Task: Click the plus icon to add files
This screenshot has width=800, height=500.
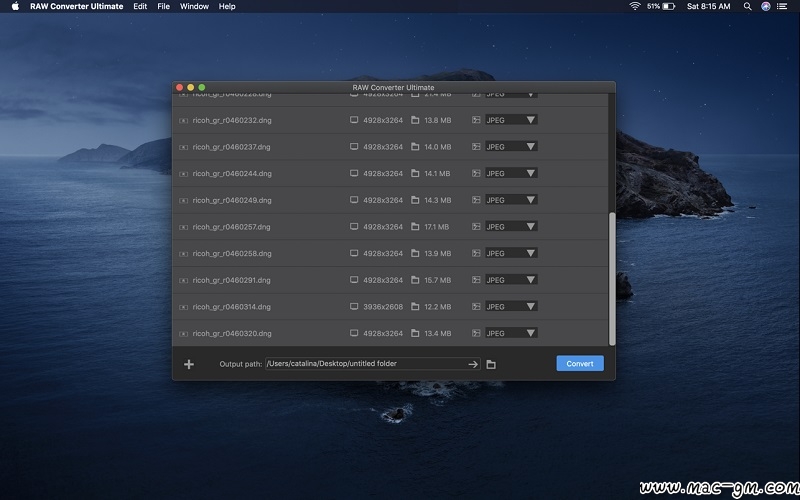Action: (189, 364)
